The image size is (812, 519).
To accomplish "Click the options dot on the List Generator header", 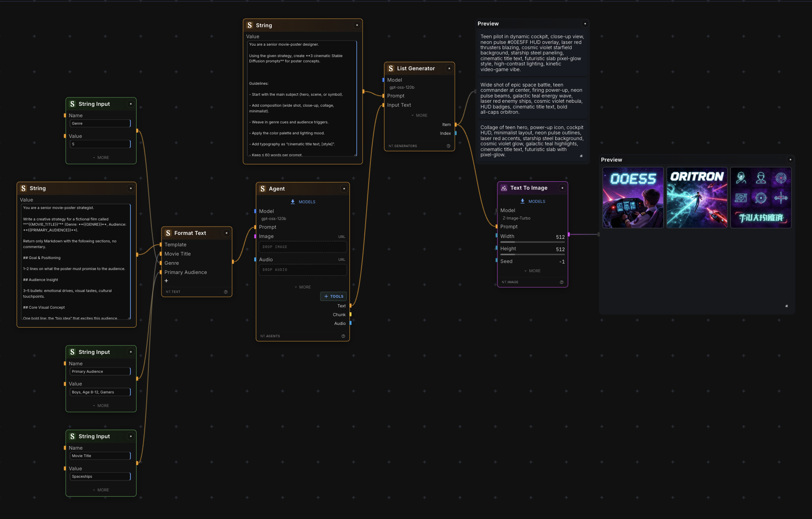I will 449,68.
